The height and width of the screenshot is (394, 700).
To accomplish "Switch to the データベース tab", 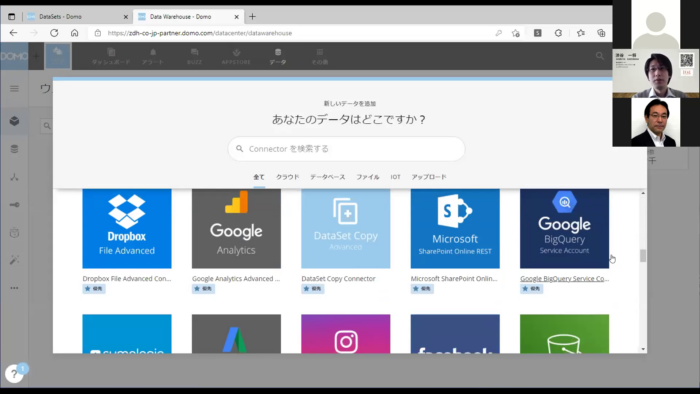I will coord(328,177).
